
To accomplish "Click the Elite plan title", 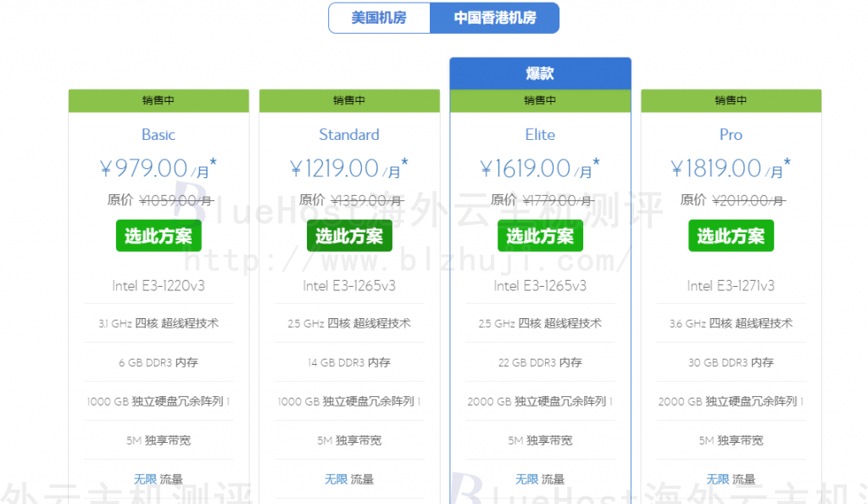I will 540,135.
